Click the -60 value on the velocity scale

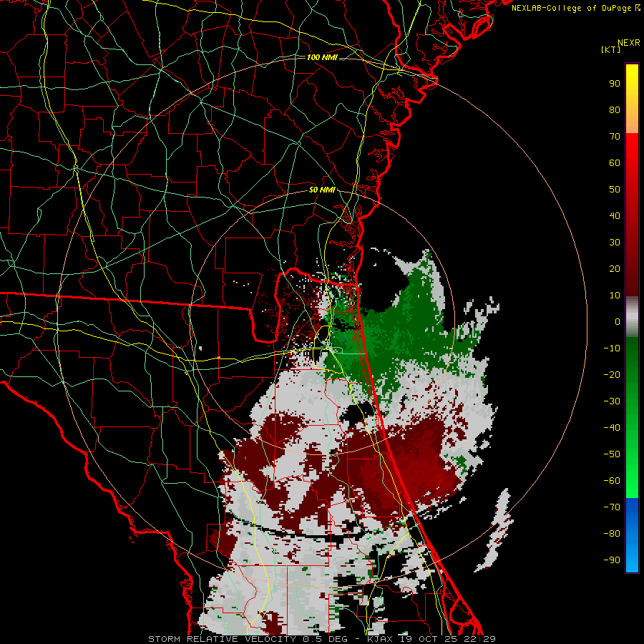click(612, 481)
